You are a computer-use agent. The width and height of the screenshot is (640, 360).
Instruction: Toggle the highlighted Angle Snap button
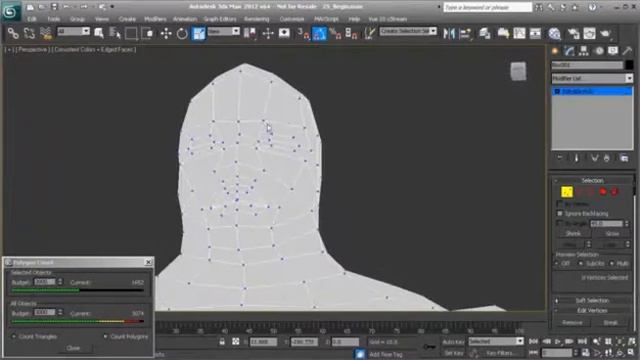(x=320, y=33)
